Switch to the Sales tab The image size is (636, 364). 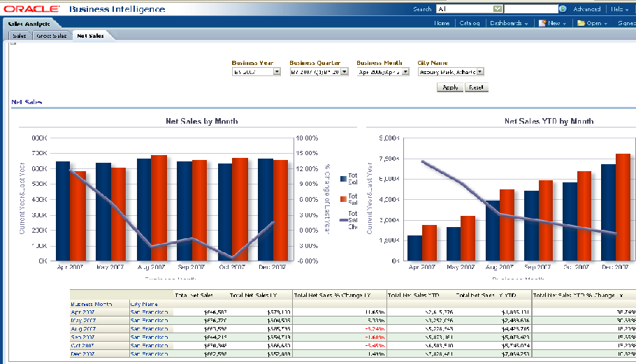(20, 36)
